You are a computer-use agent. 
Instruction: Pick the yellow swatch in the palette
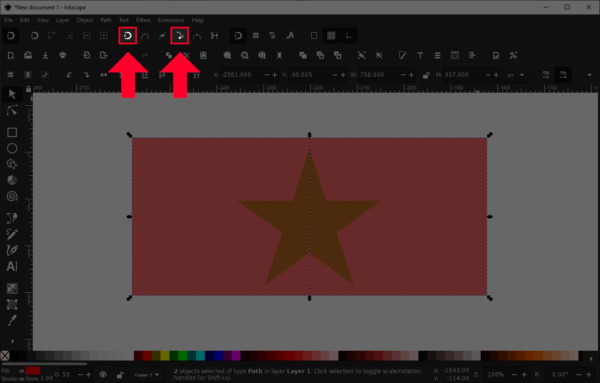click(165, 356)
